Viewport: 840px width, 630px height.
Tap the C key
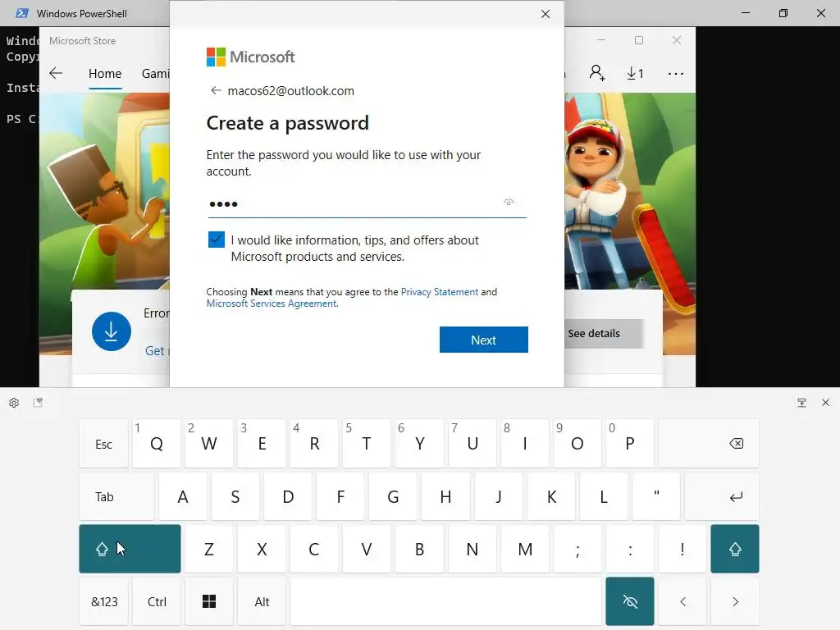(x=314, y=549)
